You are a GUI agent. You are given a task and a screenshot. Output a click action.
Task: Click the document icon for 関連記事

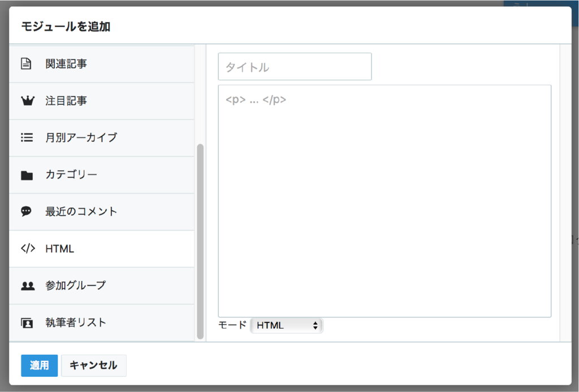(x=26, y=64)
